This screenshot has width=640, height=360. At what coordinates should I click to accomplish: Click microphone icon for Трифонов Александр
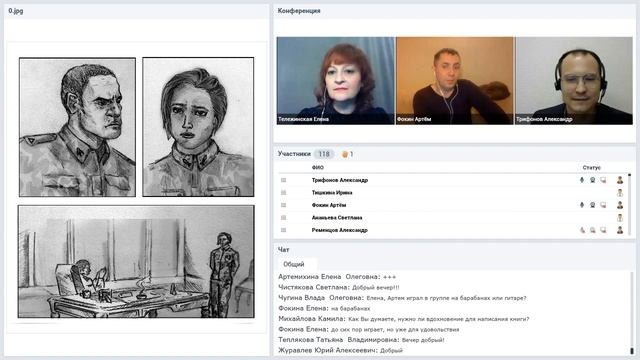pos(582,180)
